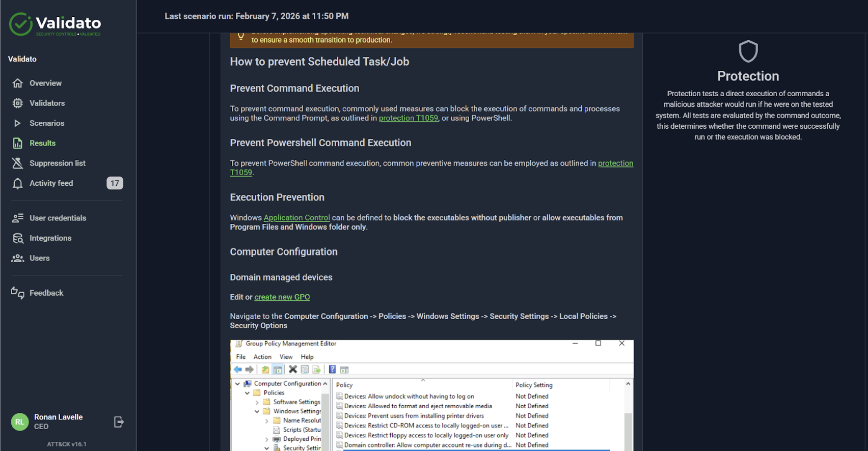Open Results report icon
The width and height of the screenshot is (868, 451).
pos(18,144)
